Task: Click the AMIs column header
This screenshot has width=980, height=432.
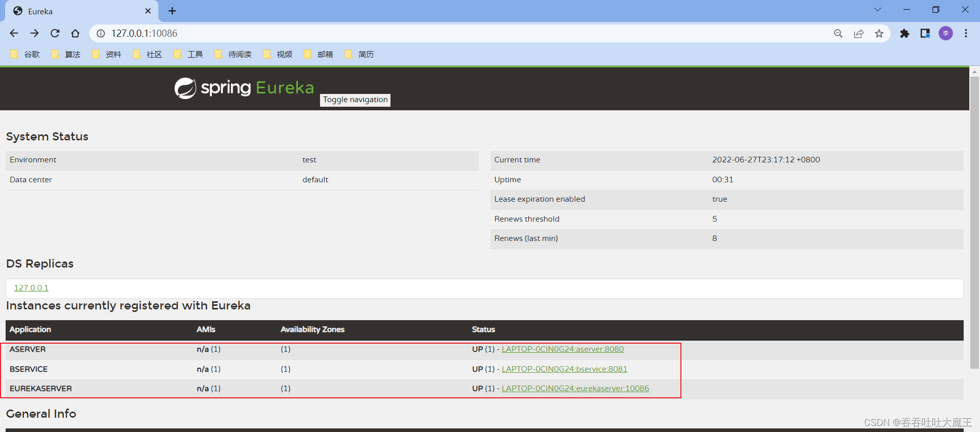Action: tap(206, 329)
